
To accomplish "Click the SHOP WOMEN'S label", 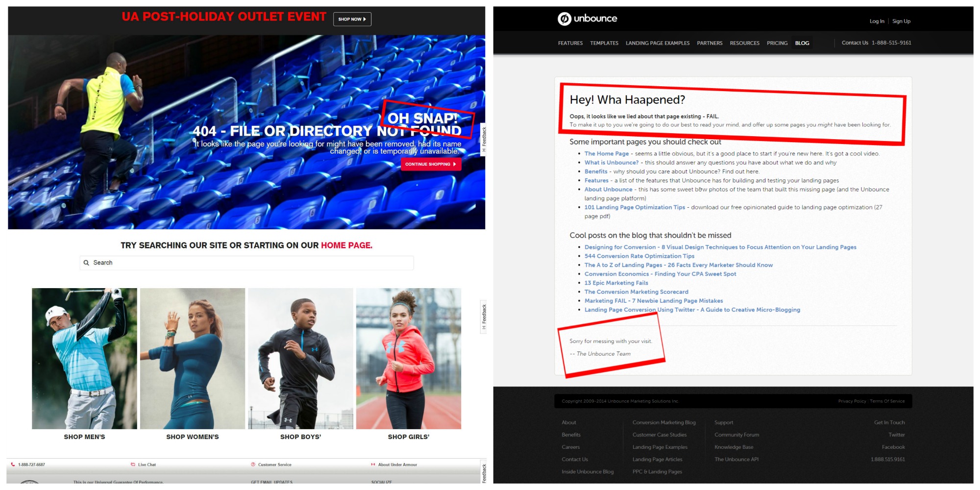I will click(193, 437).
